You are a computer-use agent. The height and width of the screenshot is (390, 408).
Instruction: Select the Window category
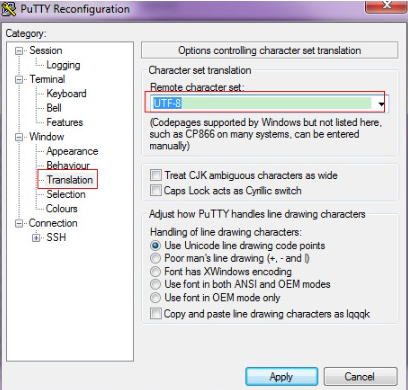[46, 137]
